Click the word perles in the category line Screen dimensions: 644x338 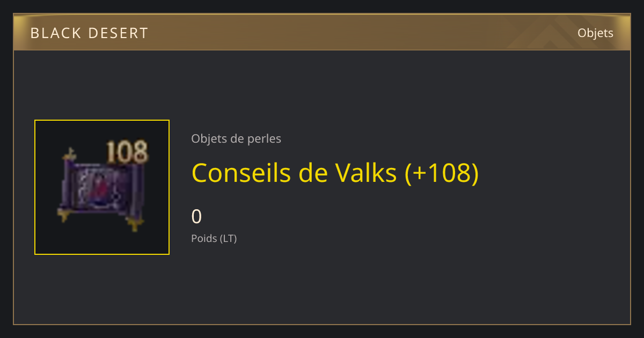[264, 138]
